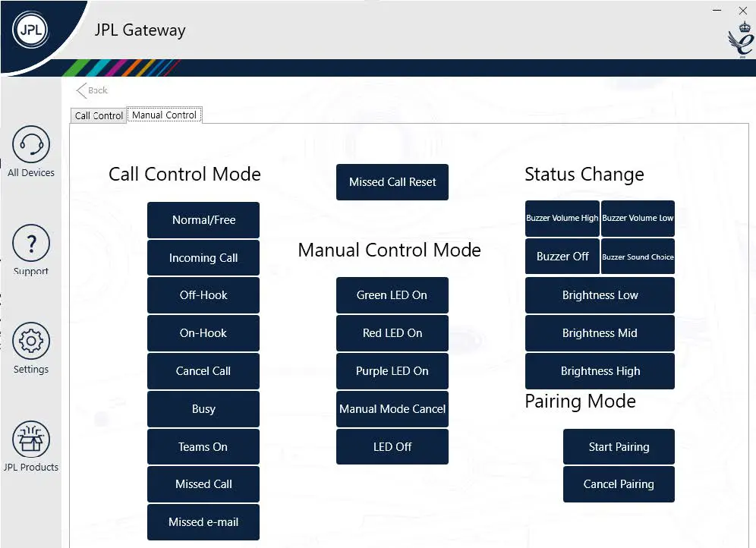Turn on the Green LED
The width and height of the screenshot is (756, 548).
coord(392,295)
